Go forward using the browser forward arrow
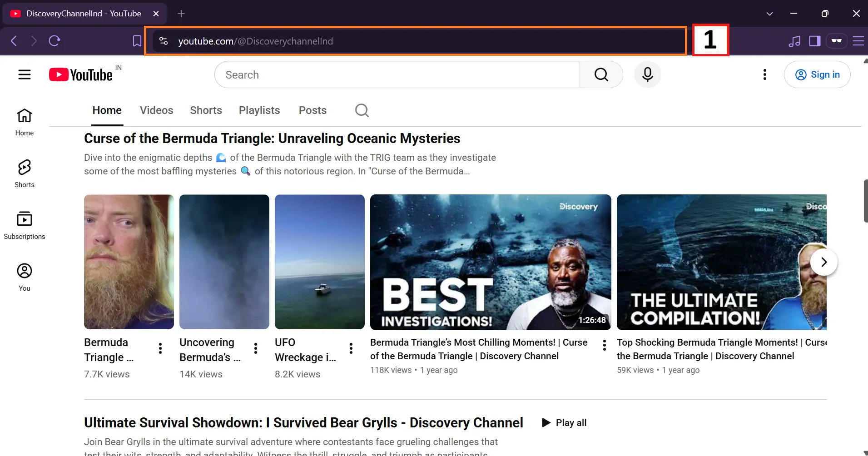This screenshot has width=868, height=456. click(34, 41)
